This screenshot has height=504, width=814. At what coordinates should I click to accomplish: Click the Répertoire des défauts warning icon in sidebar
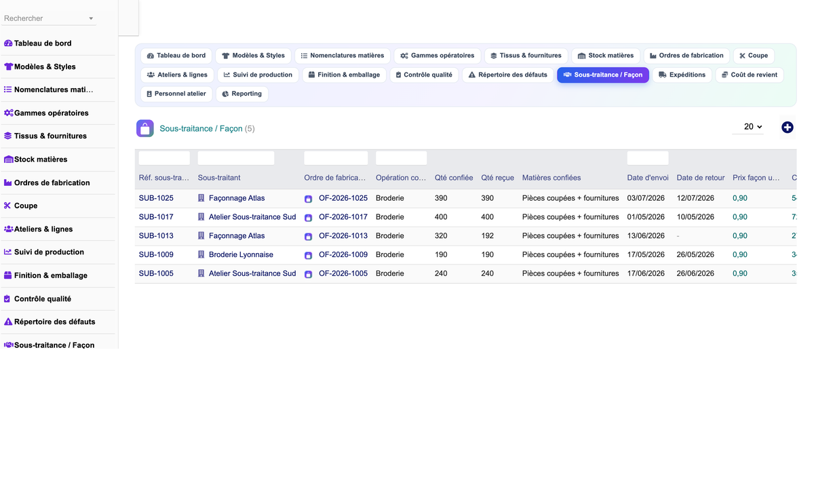pos(8,322)
